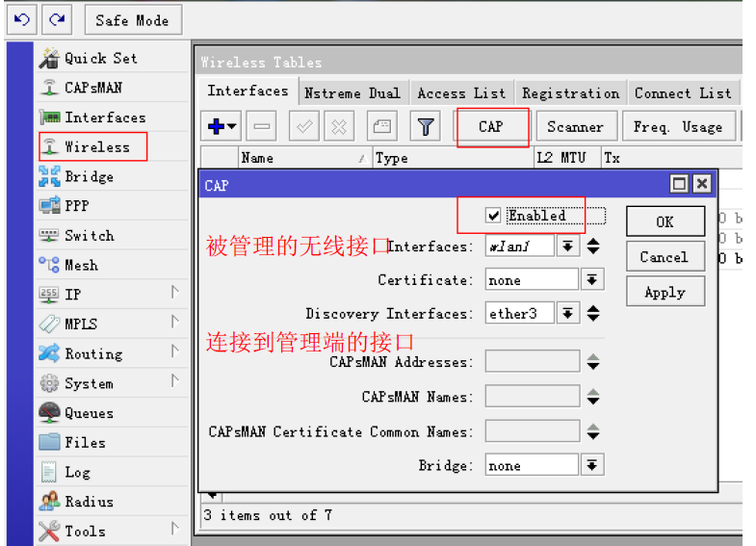
Task: Click the funnel Filter button
Action: click(426, 126)
